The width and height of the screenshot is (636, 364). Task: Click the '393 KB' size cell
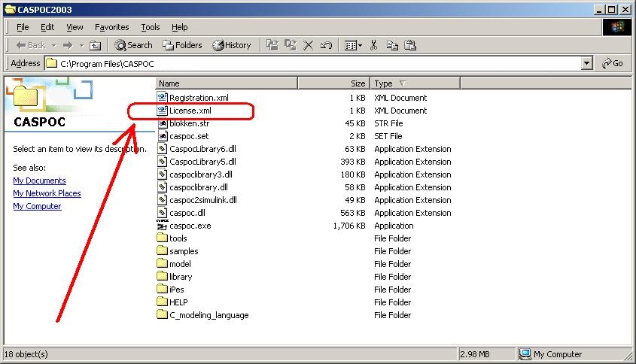(353, 162)
